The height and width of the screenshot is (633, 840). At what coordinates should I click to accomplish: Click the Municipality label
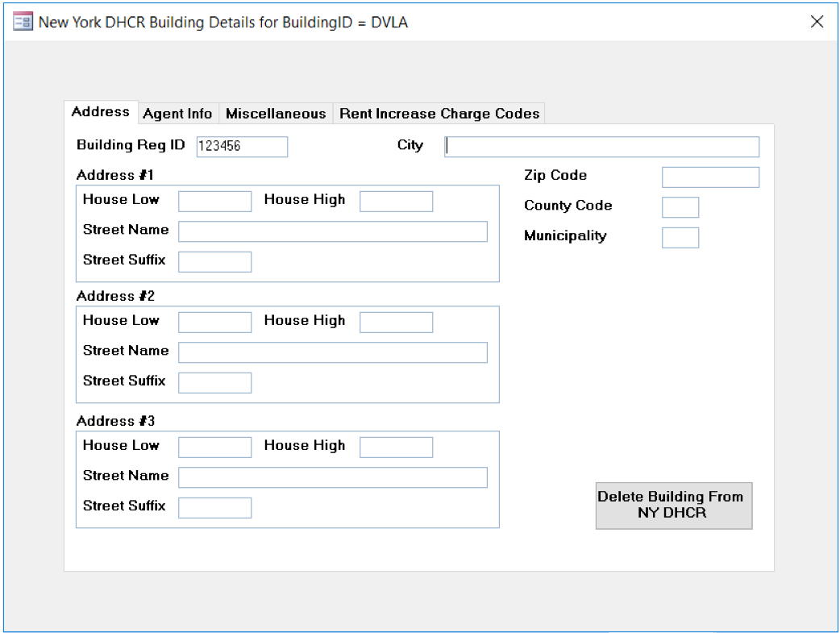[x=565, y=235]
